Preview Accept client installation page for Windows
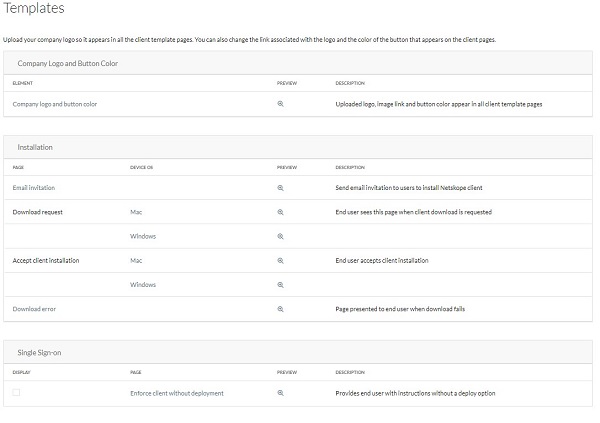The image size is (600, 423). [281, 285]
